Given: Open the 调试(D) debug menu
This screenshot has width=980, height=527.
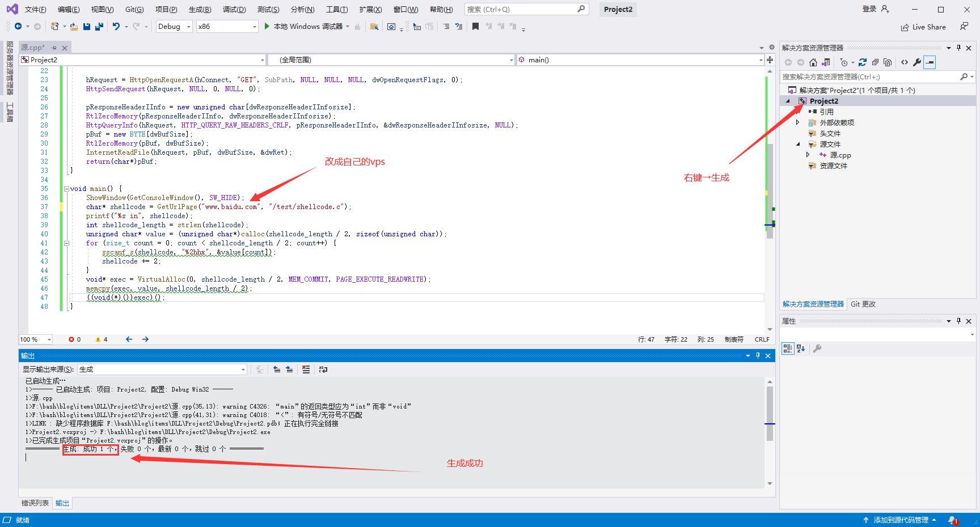Looking at the screenshot, I should pos(234,10).
